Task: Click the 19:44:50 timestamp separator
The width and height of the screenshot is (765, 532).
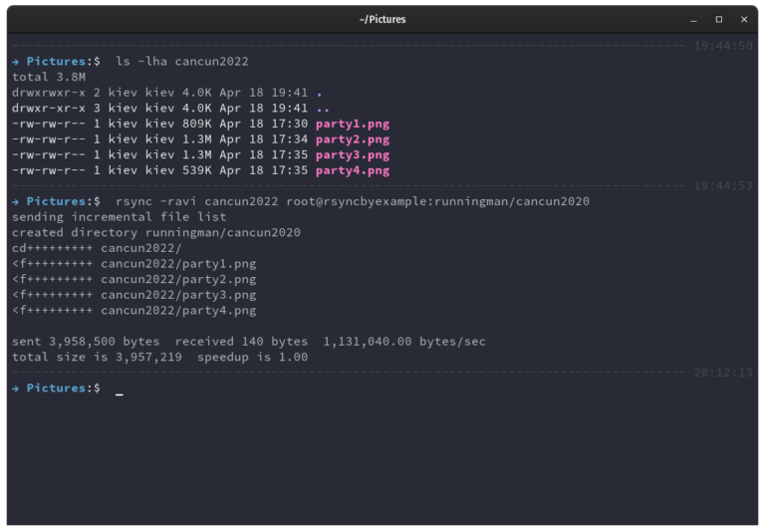Action: point(723,46)
